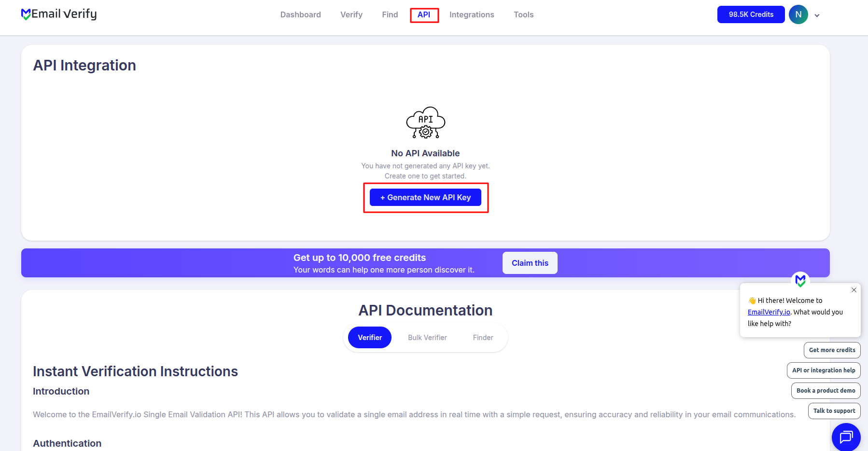Click the API cloud gear icon
Viewport: 868px width, 451px height.
(x=425, y=123)
